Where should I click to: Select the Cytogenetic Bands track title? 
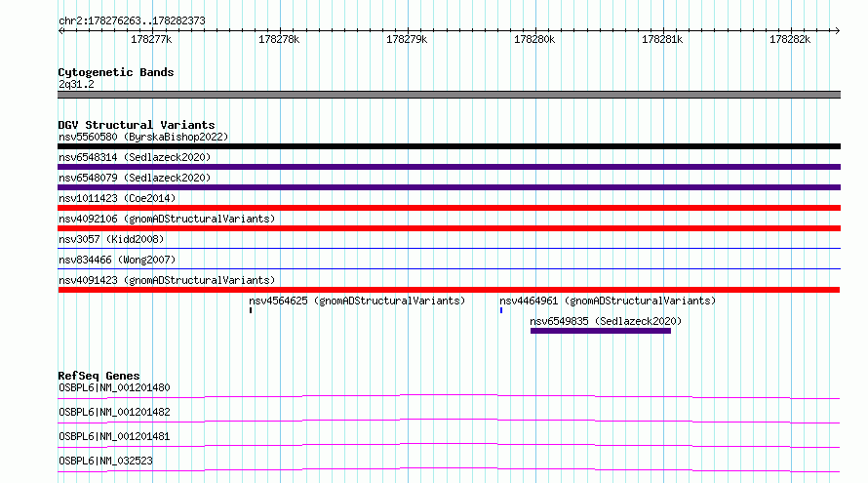(x=116, y=72)
